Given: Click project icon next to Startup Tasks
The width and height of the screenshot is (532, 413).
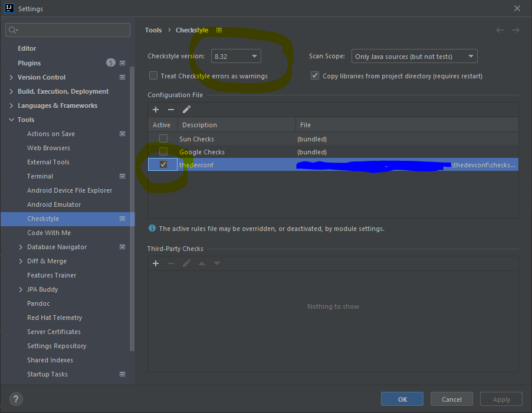Looking at the screenshot, I should 123,374.
